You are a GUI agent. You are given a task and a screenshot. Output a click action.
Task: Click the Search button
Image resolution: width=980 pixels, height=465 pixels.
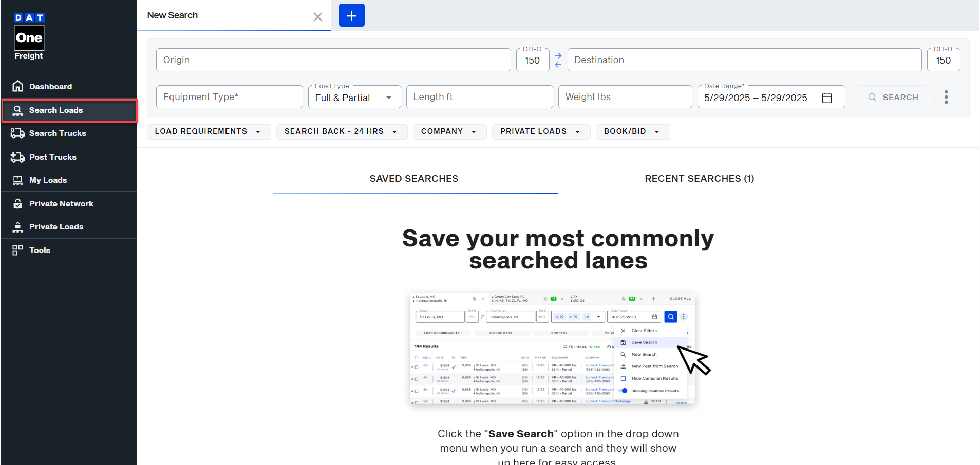893,97
